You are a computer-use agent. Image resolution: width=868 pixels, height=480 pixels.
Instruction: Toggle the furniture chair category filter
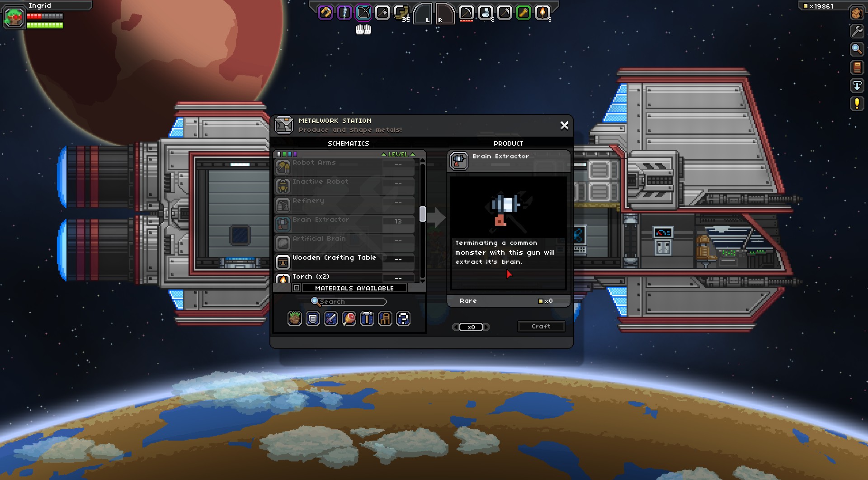coord(385,318)
